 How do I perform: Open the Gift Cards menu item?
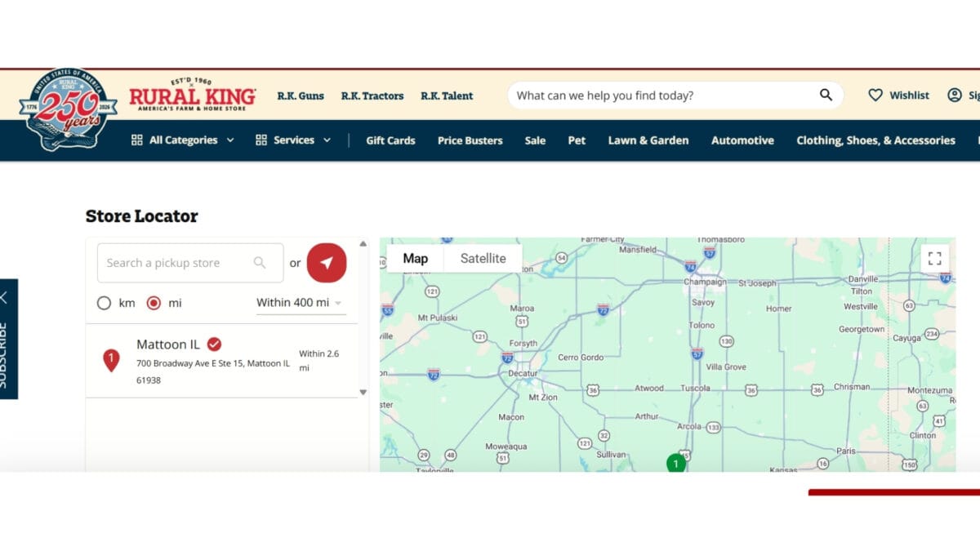point(390,140)
